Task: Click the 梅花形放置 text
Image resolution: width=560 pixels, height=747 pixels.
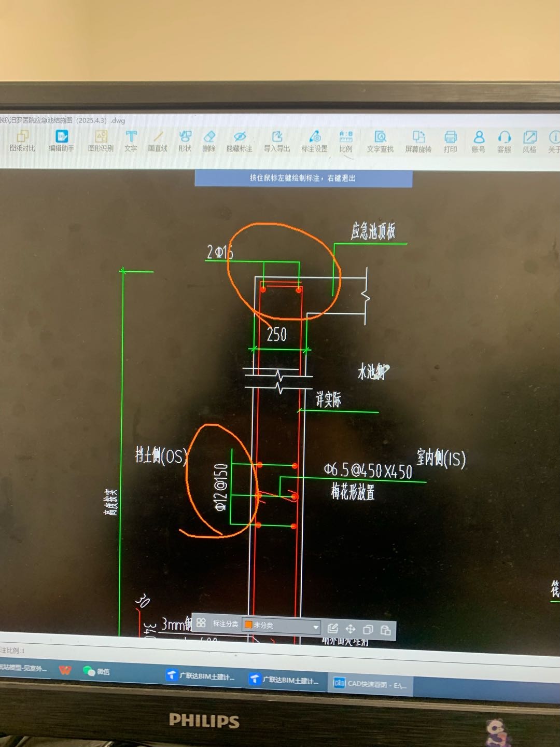Action: (x=353, y=491)
